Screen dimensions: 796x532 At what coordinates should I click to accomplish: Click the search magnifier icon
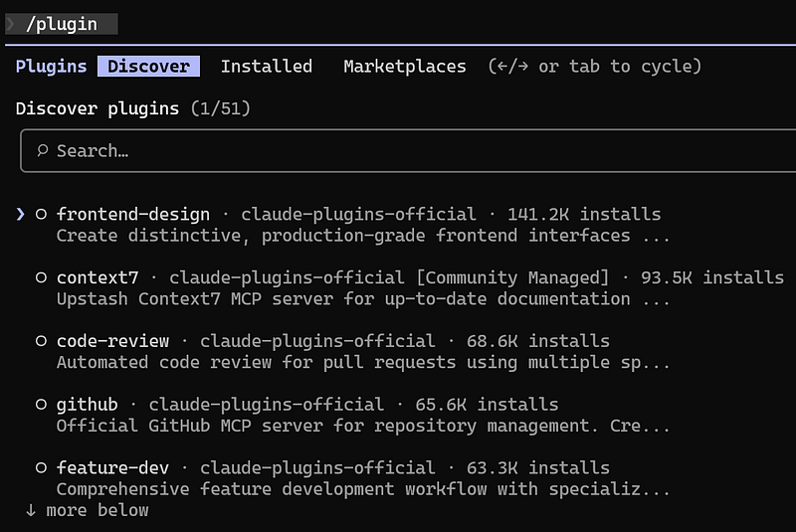pyautogui.click(x=43, y=151)
